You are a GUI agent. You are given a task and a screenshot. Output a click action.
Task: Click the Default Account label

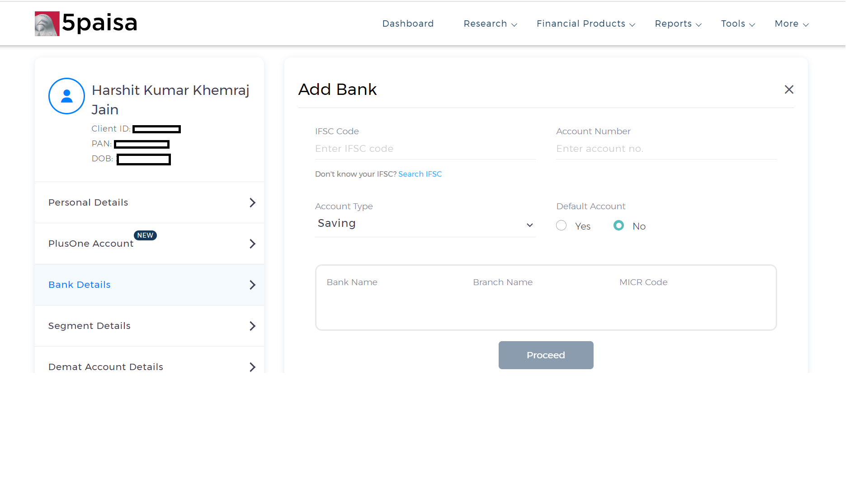(590, 206)
